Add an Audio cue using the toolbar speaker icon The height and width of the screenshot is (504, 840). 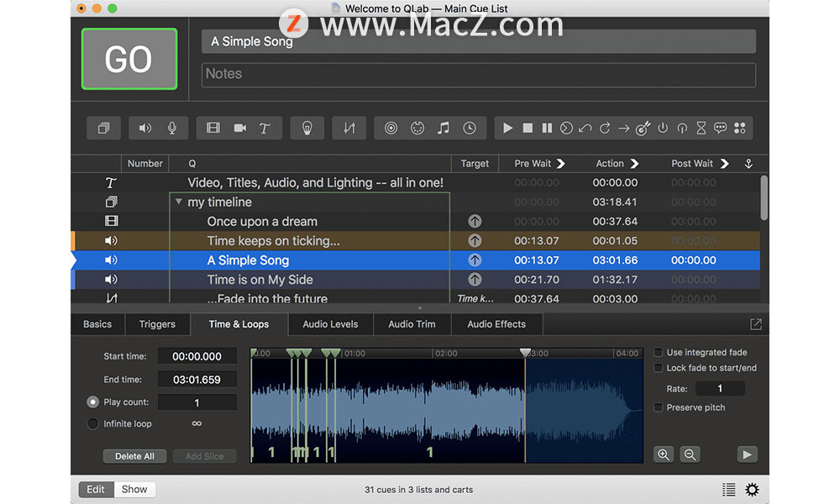[145, 128]
